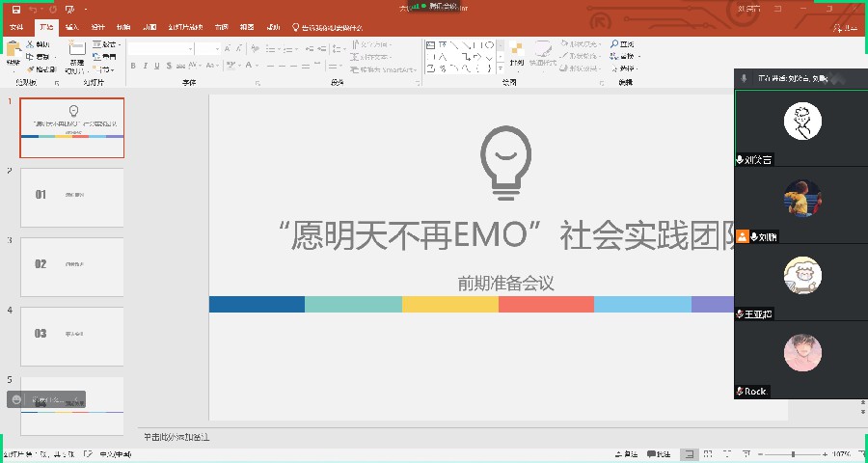The image size is (868, 463).
Task: Open the Change Case Aa dropdown
Action: click(x=212, y=66)
